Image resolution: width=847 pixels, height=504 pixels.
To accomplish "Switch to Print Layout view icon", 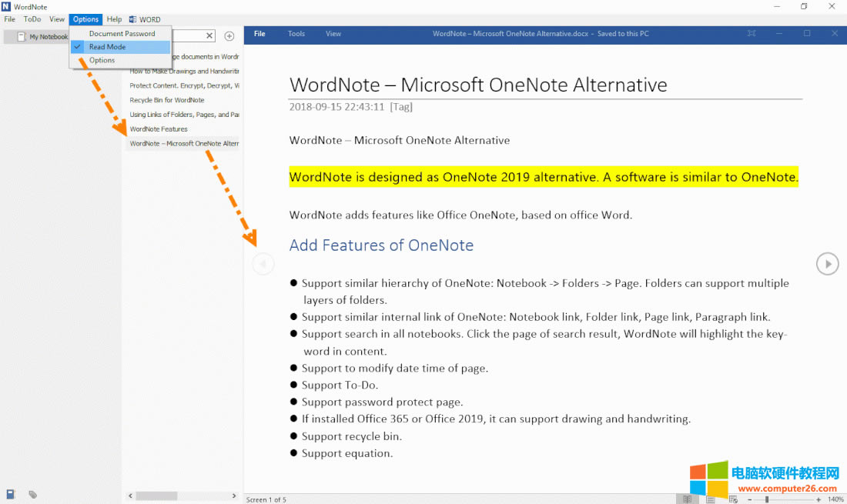I will pyautogui.click(x=711, y=499).
